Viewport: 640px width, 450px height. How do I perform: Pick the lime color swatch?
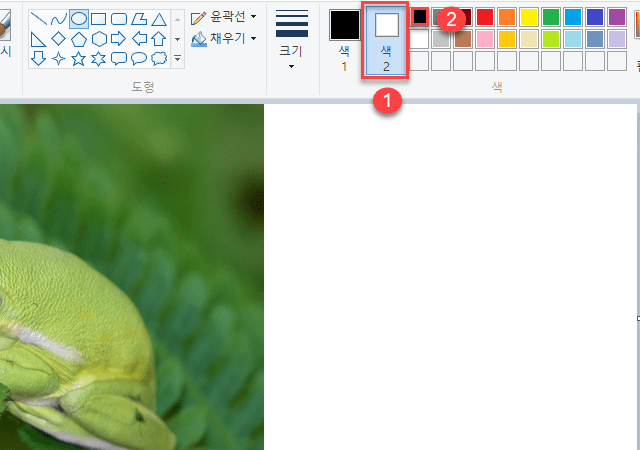click(551, 39)
